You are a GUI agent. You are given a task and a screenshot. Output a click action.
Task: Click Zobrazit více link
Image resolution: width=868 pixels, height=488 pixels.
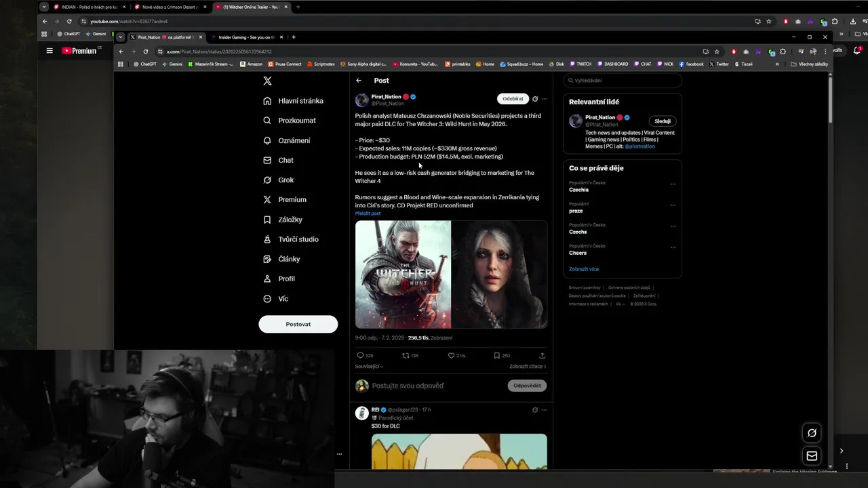tap(584, 269)
